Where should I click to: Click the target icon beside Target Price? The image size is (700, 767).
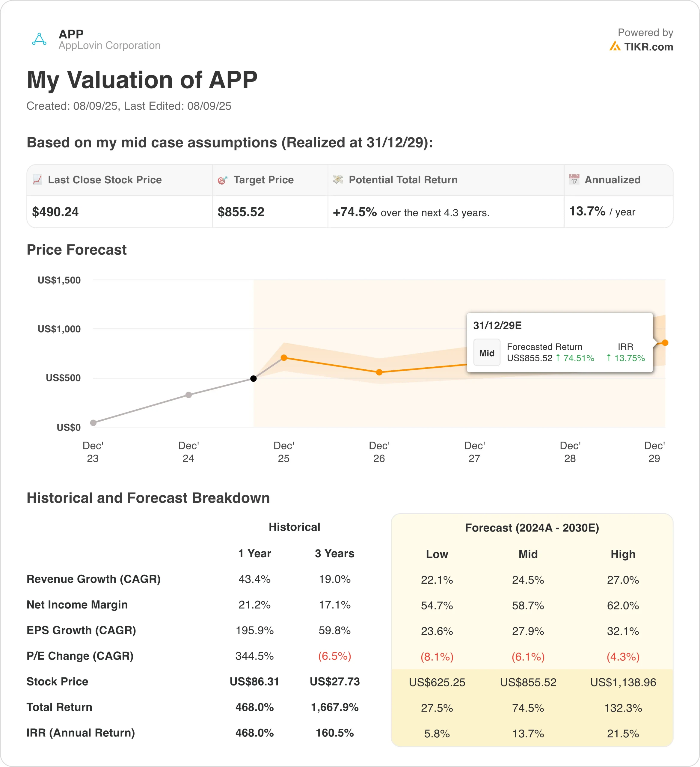(223, 180)
